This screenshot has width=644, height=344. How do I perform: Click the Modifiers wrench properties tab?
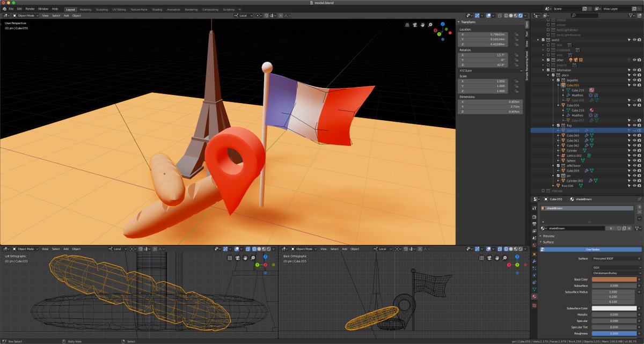(534, 261)
